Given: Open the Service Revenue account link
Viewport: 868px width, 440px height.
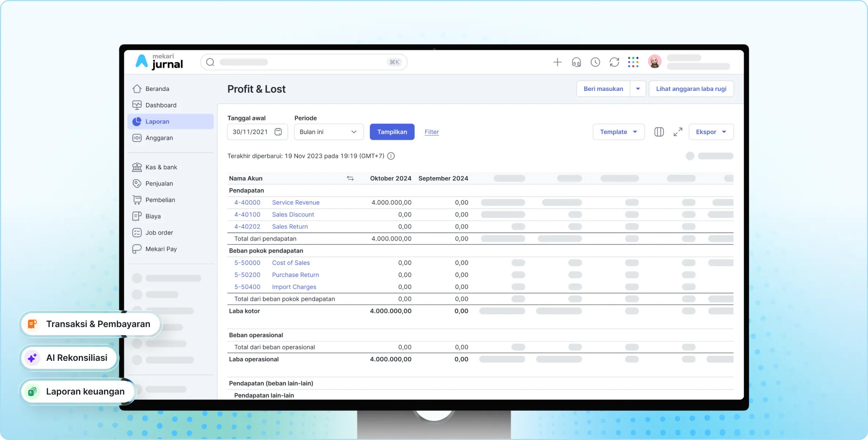Looking at the screenshot, I should [296, 202].
